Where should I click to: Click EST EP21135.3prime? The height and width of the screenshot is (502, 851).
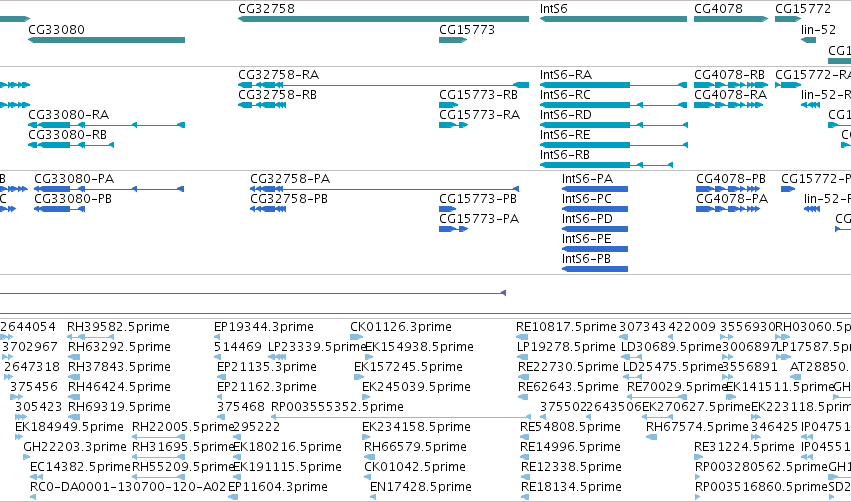tap(267, 367)
